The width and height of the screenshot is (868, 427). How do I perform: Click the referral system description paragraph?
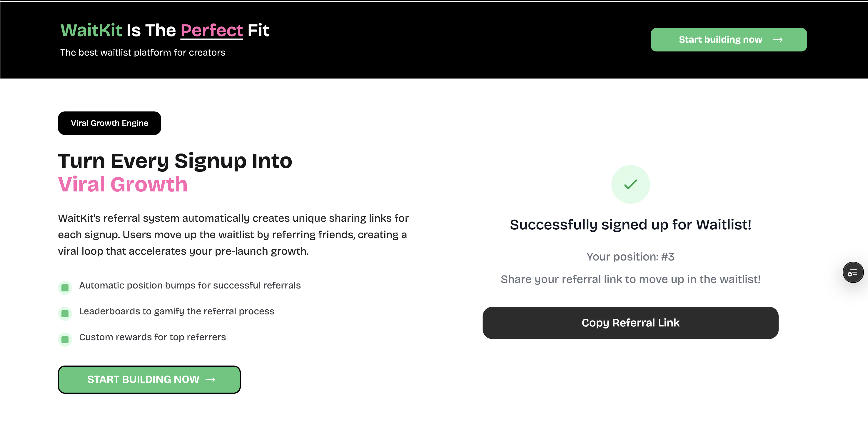(x=233, y=235)
